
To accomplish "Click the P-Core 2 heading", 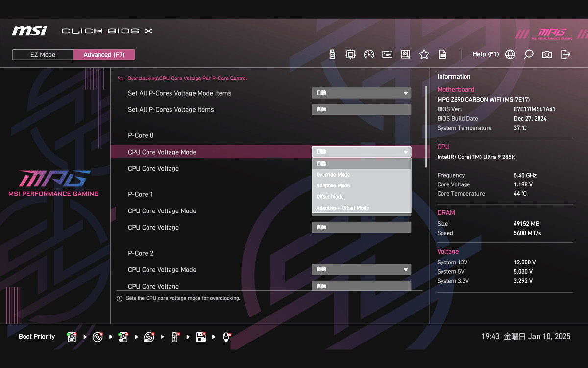I will coord(141,253).
